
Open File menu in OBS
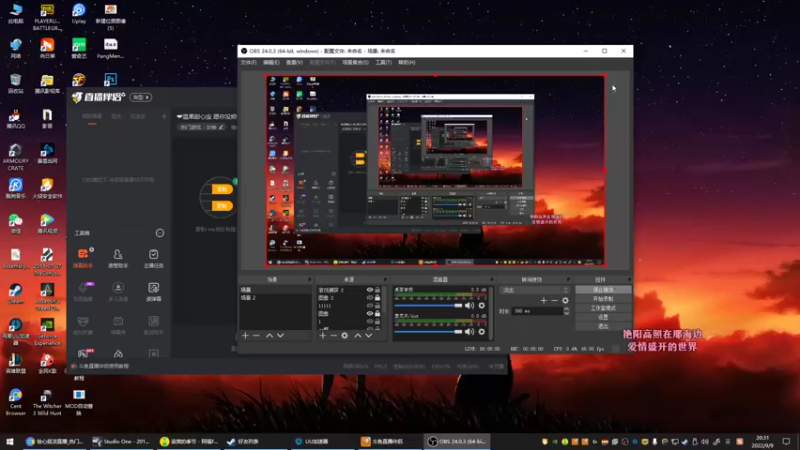(x=248, y=62)
